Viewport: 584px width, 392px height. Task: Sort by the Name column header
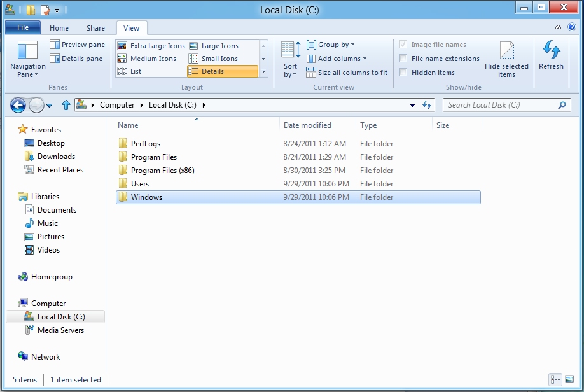pyautogui.click(x=197, y=125)
